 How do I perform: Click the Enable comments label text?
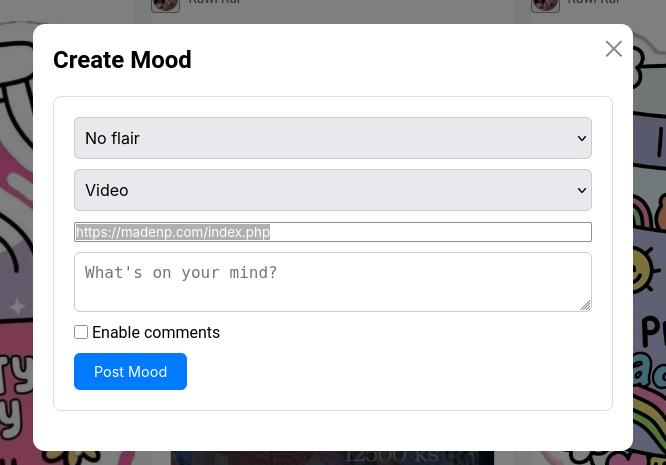(x=156, y=333)
